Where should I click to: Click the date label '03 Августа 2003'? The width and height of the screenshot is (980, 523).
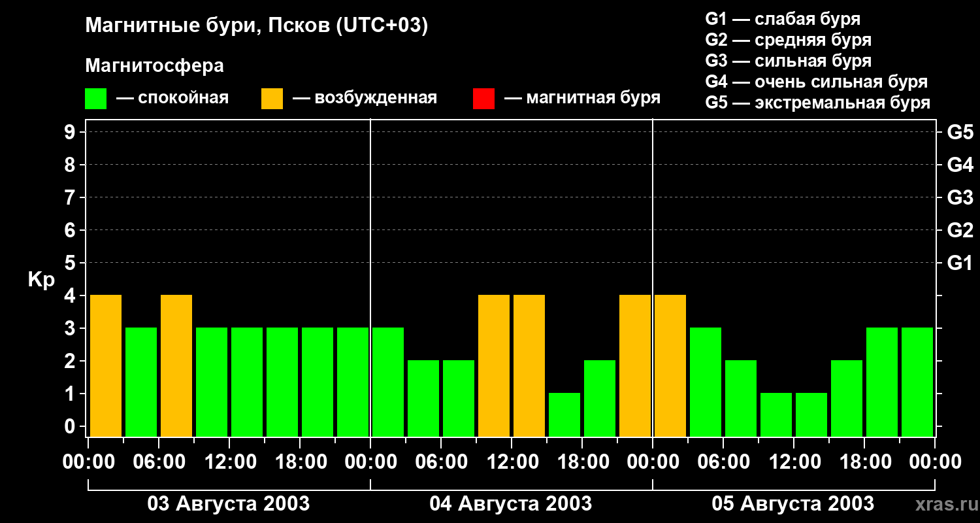point(229,503)
